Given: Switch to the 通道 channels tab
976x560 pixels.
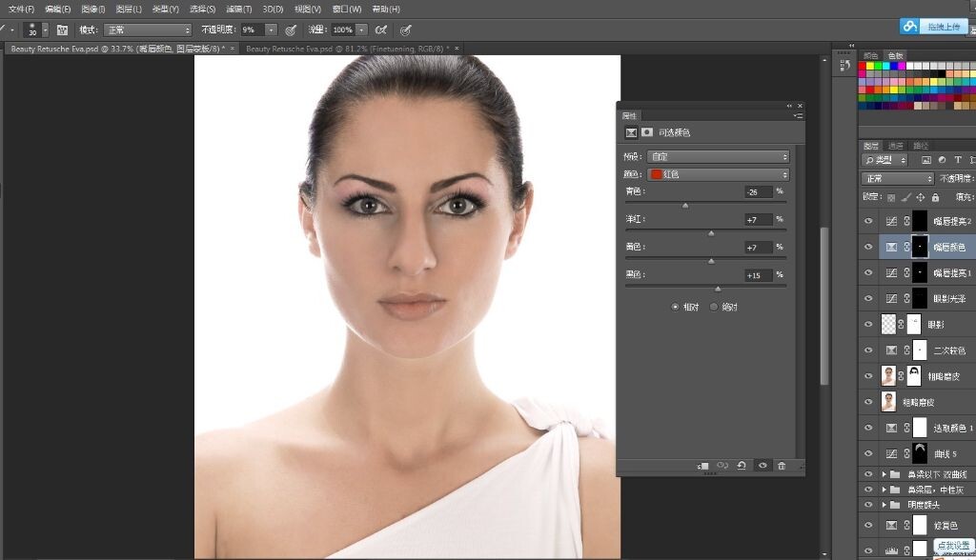Looking at the screenshot, I should 896,146.
